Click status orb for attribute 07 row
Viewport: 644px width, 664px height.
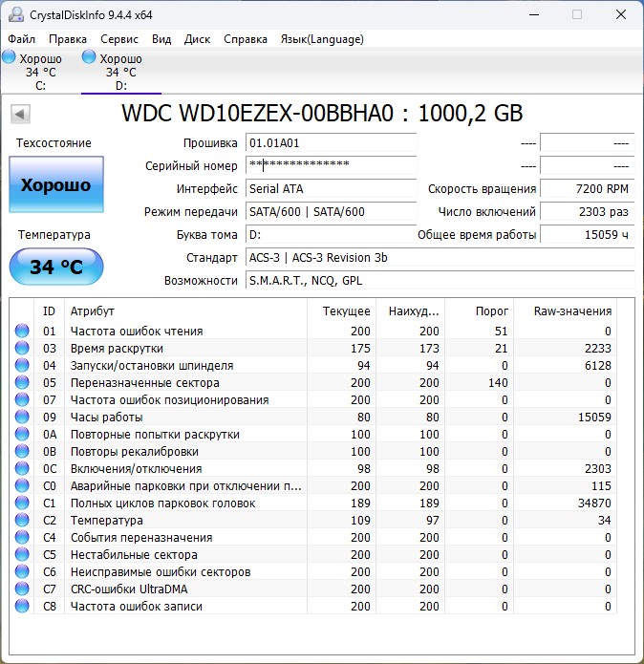click(22, 399)
